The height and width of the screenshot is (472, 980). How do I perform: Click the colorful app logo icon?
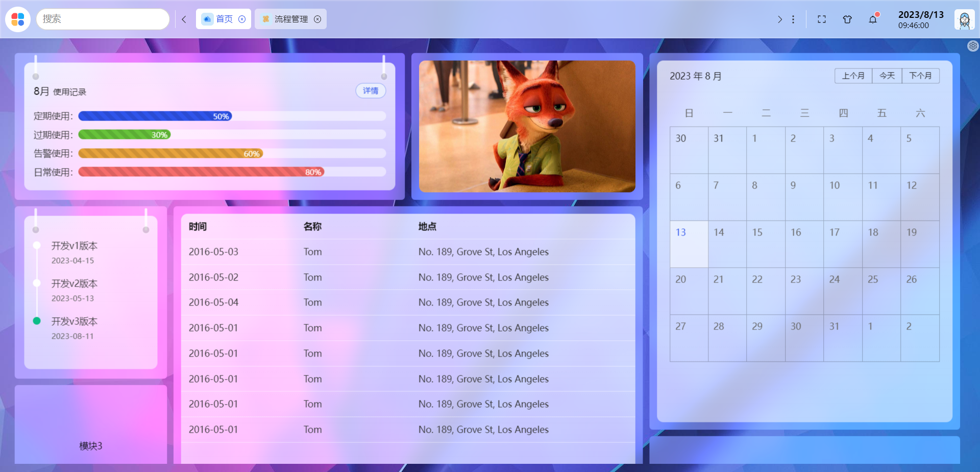coord(18,19)
